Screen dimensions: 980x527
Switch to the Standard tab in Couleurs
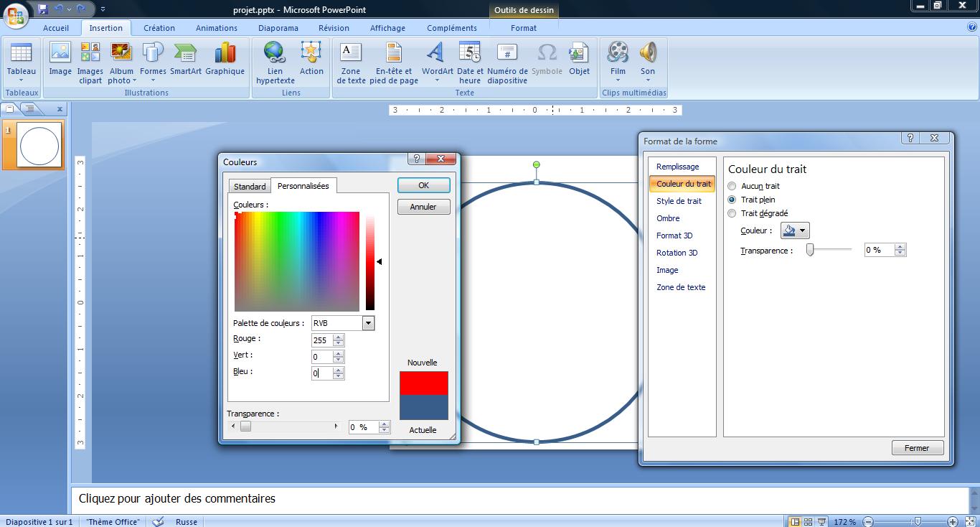250,187
